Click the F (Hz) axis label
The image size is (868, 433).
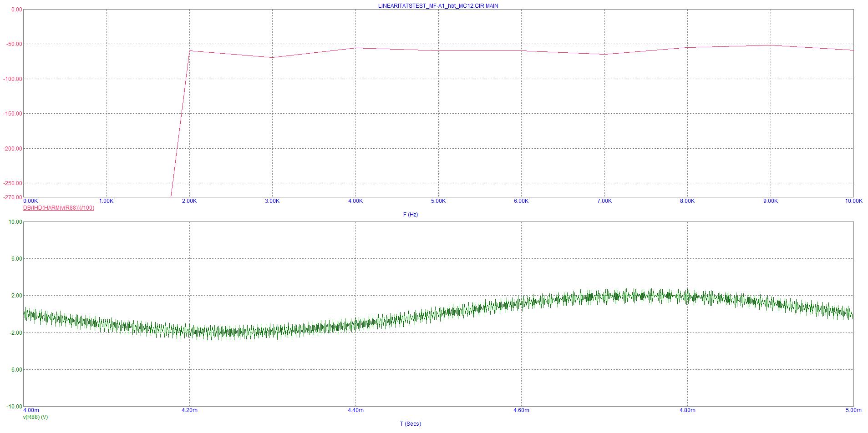[x=411, y=215]
